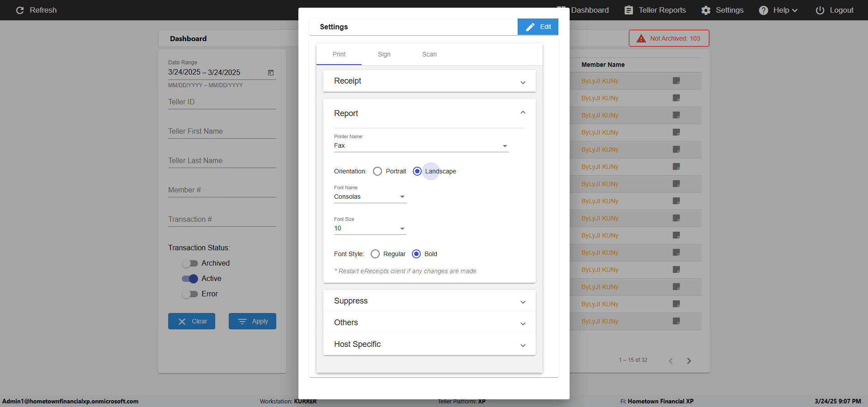Screen dimensions: 868x407
Task: Click the Edit button in Settings dialog
Action: pos(538,27)
